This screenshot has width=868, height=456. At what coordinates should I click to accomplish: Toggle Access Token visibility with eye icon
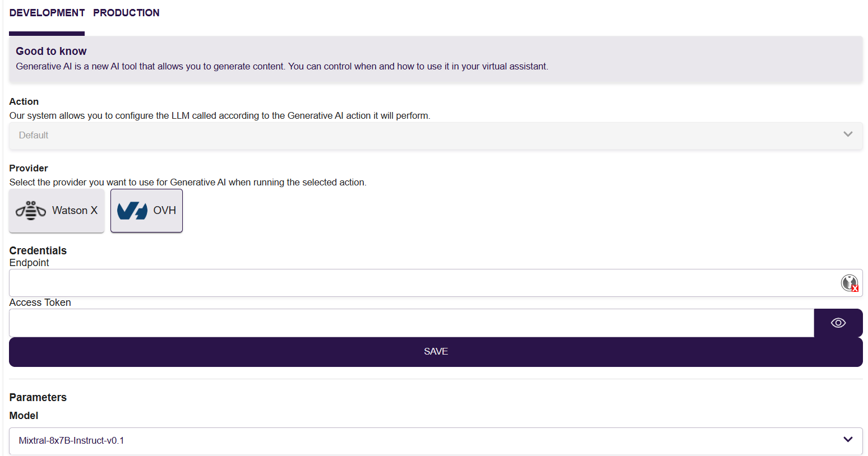coord(838,323)
